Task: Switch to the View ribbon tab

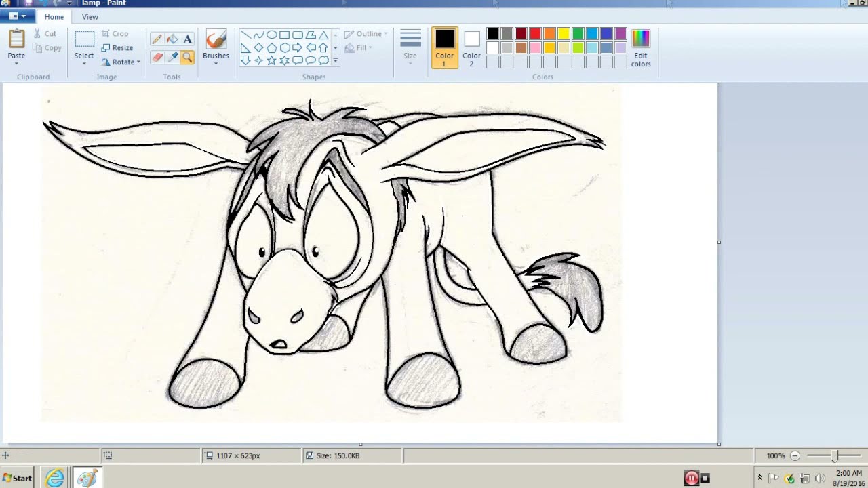Action: tap(90, 17)
